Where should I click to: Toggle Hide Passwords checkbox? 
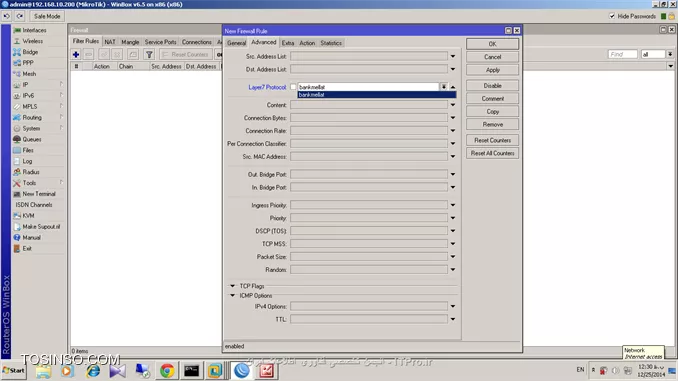click(x=612, y=16)
